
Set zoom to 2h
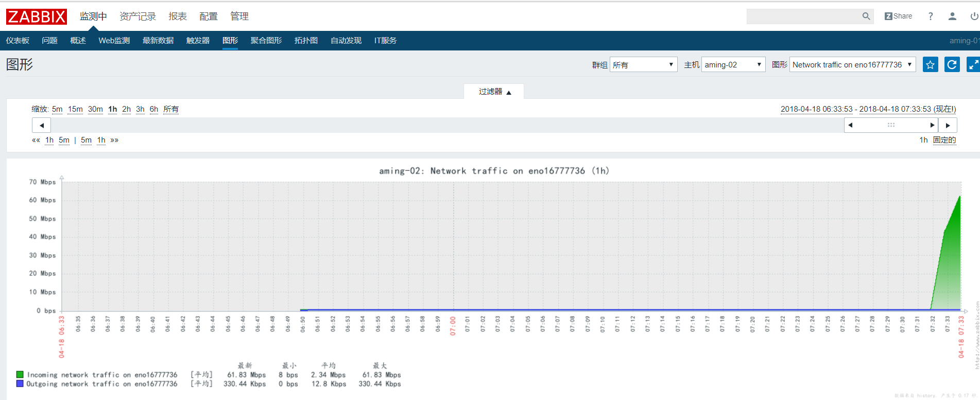(126, 109)
